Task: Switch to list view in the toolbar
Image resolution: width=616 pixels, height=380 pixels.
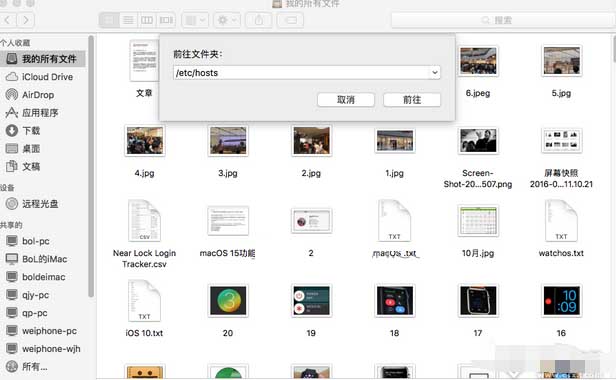Action: (128, 20)
